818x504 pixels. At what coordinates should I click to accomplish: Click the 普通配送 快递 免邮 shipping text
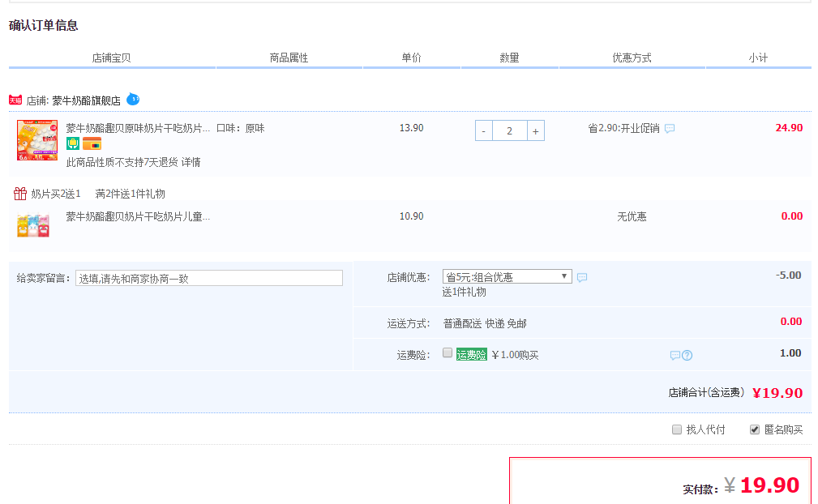[x=485, y=323]
